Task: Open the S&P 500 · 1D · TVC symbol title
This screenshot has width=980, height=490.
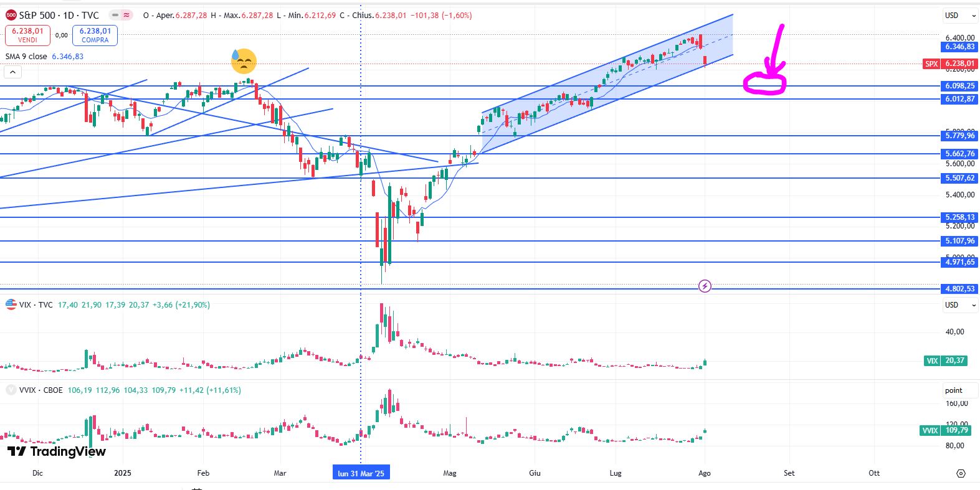Action: [59, 15]
